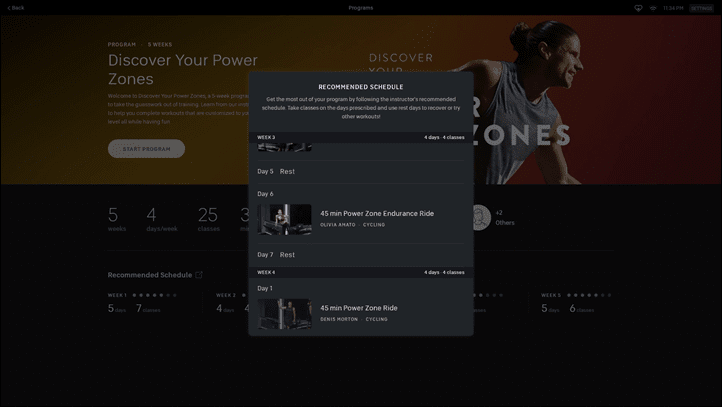Click OLIVIA AMATO instructor name
The height and width of the screenshot is (407, 722).
(x=338, y=225)
